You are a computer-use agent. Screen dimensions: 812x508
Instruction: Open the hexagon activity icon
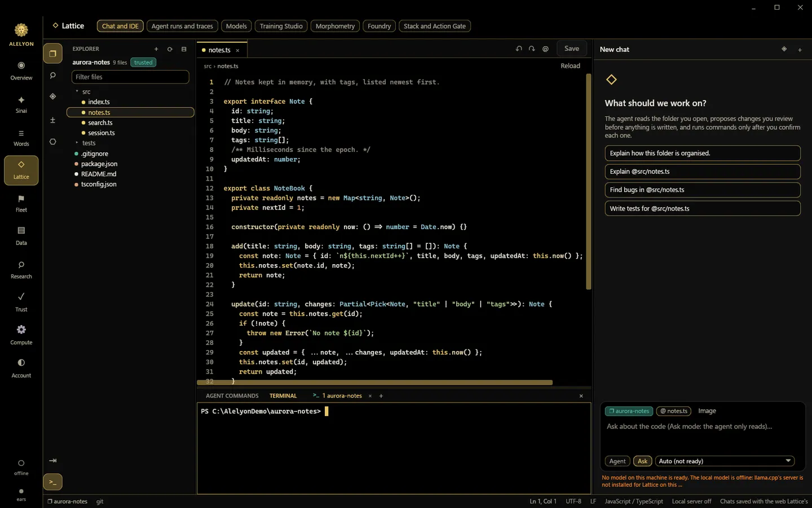coord(52,142)
